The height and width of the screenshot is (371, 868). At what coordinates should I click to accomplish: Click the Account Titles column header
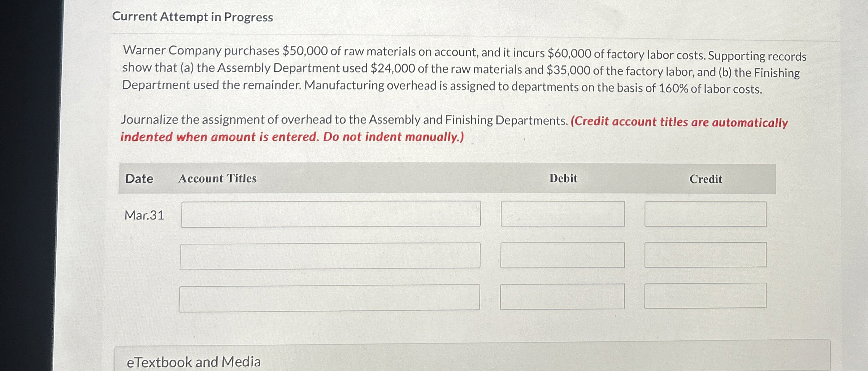coord(218,178)
